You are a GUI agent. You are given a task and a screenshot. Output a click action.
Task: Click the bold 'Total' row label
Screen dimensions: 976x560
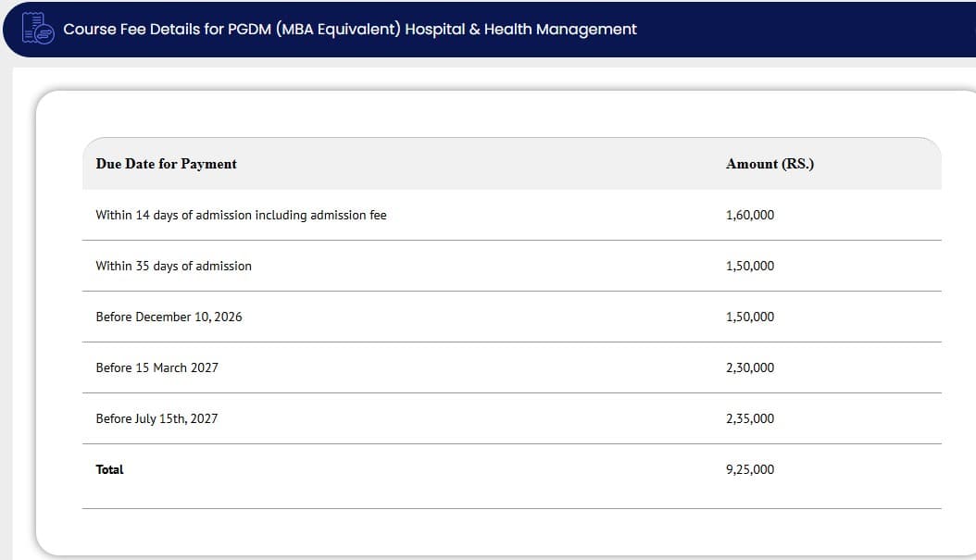click(109, 469)
